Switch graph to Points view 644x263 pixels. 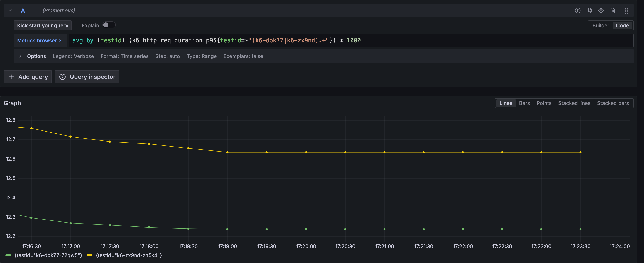(x=544, y=103)
